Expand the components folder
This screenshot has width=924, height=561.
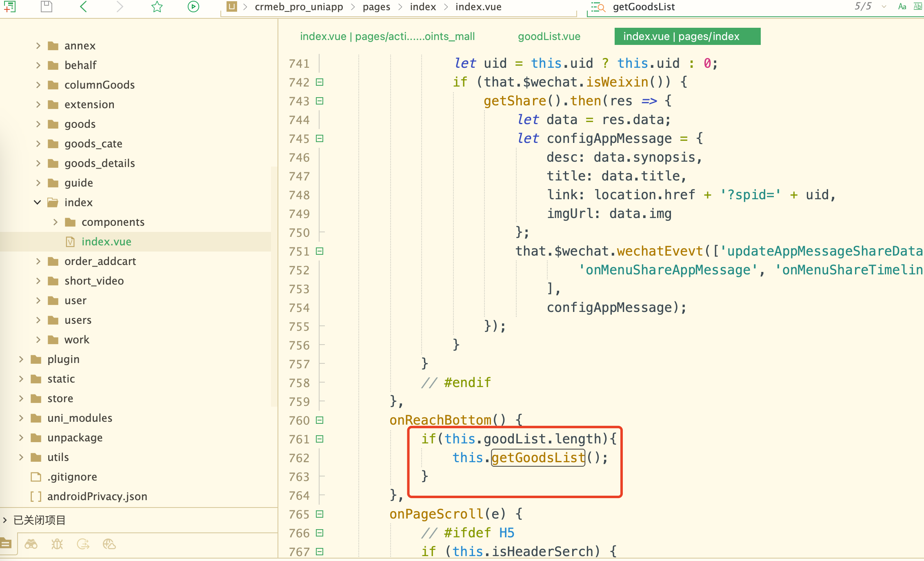pos(55,222)
